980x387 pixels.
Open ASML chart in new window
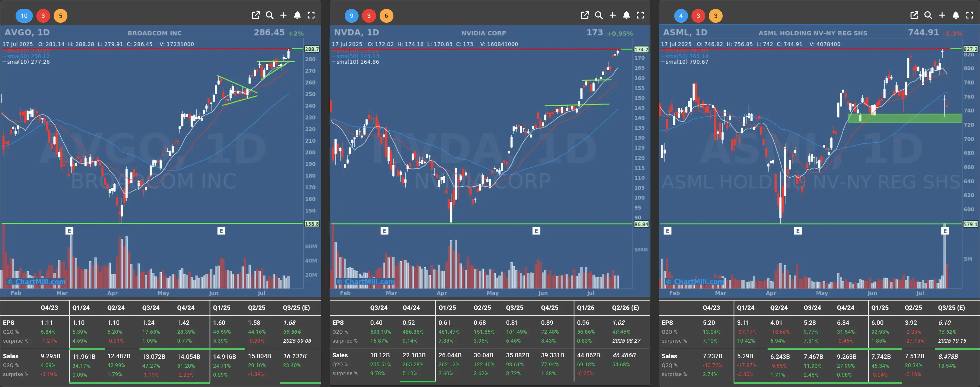[x=914, y=15]
